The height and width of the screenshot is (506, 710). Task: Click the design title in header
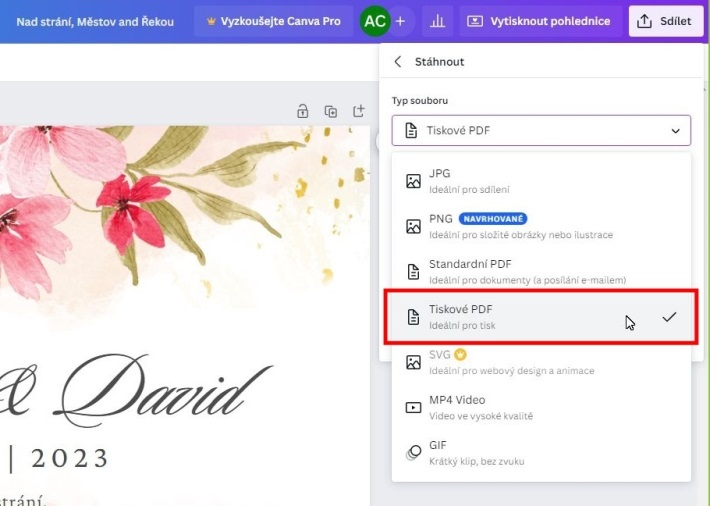click(95, 21)
